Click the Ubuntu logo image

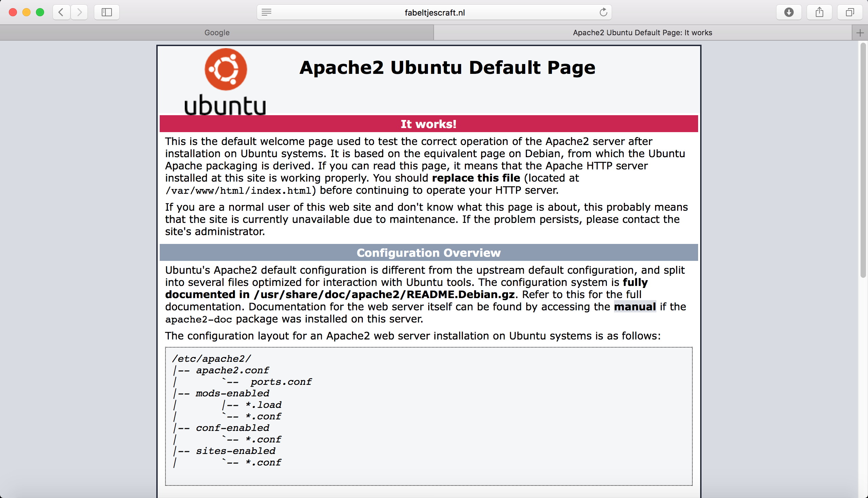click(225, 81)
